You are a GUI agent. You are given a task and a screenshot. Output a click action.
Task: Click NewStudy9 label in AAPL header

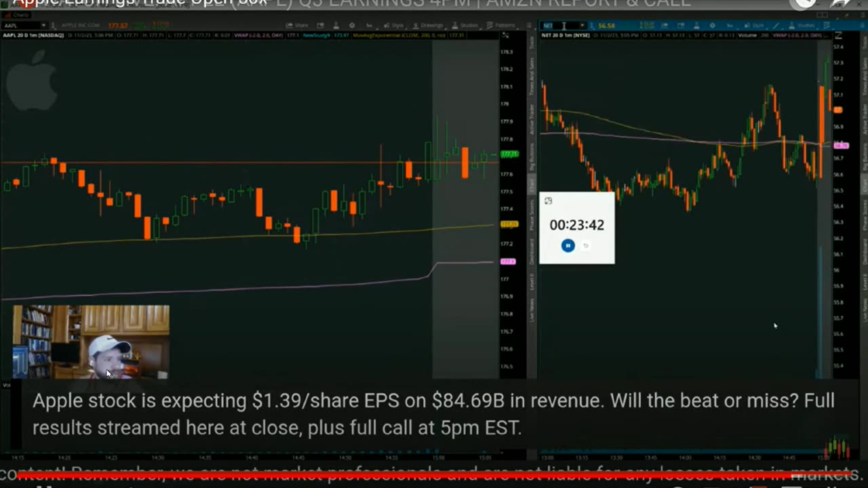coord(317,35)
